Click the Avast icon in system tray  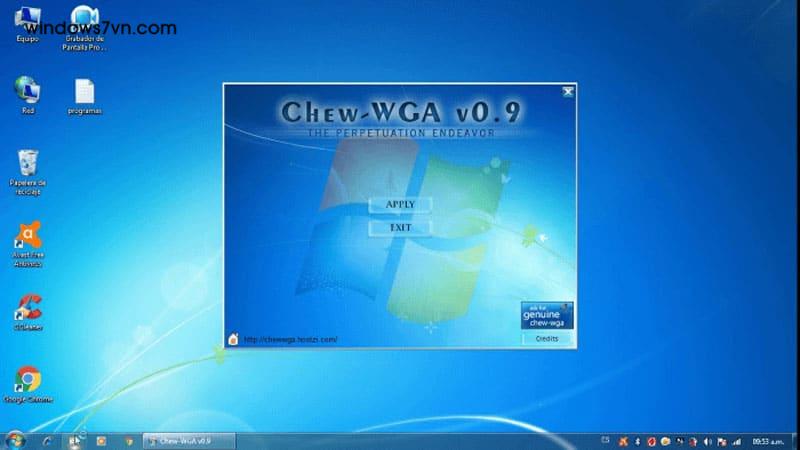point(623,440)
